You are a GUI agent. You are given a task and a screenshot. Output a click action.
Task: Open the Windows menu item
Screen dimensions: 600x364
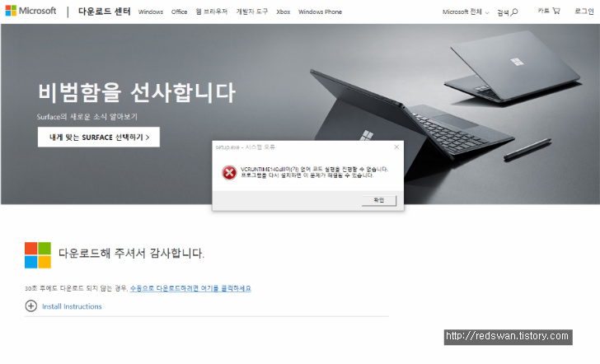tap(150, 12)
